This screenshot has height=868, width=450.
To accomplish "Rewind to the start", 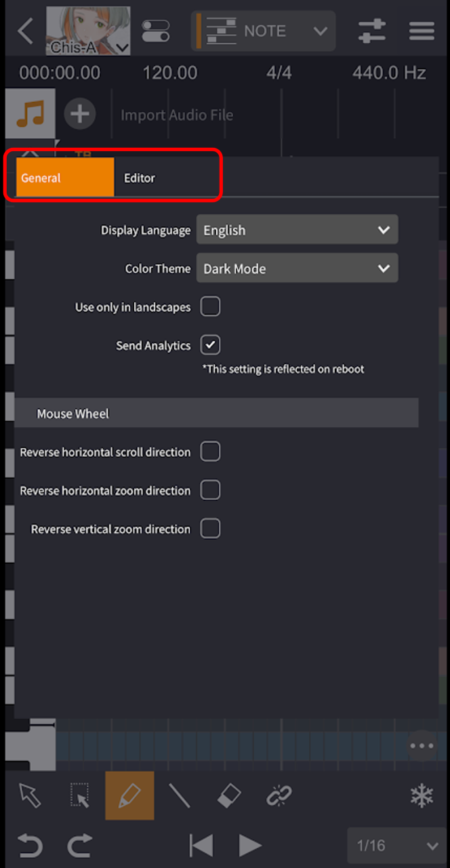I will (201, 846).
